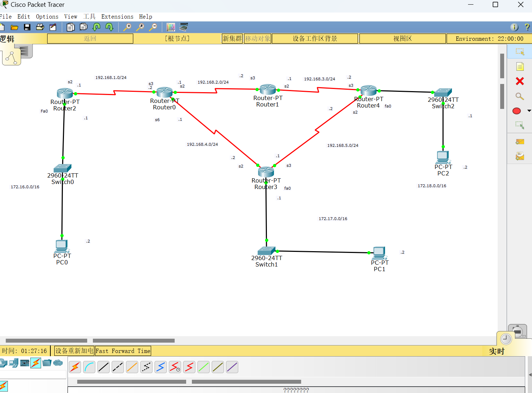532x393 pixels.
Task: Pick the Serial DTE red cable
Action: coord(189,367)
